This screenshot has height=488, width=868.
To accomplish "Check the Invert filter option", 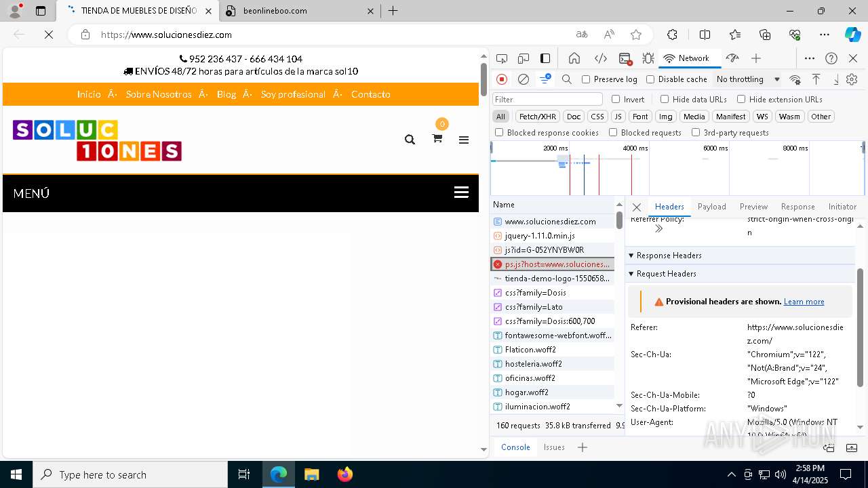I will [616, 99].
